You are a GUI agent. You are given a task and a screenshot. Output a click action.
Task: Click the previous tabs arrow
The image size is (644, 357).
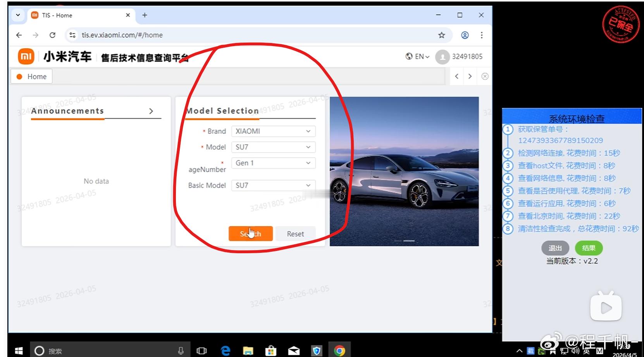pyautogui.click(x=457, y=76)
